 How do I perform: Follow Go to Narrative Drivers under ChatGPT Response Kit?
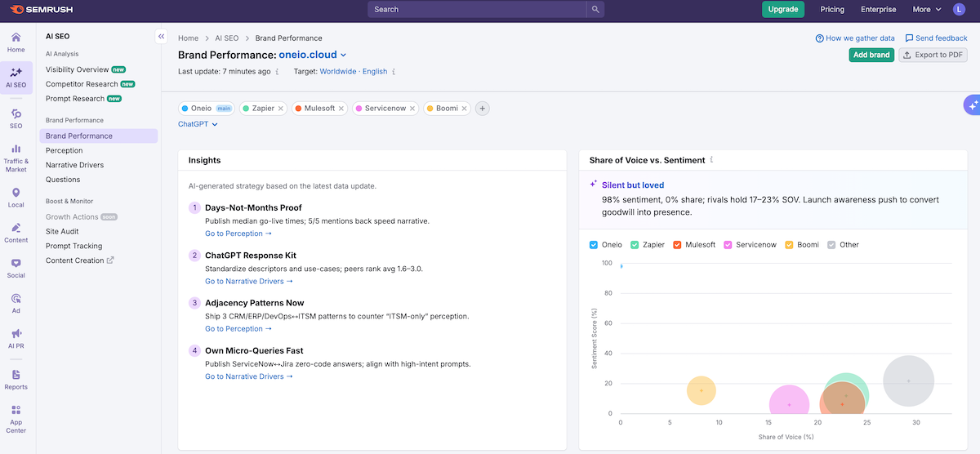(249, 281)
